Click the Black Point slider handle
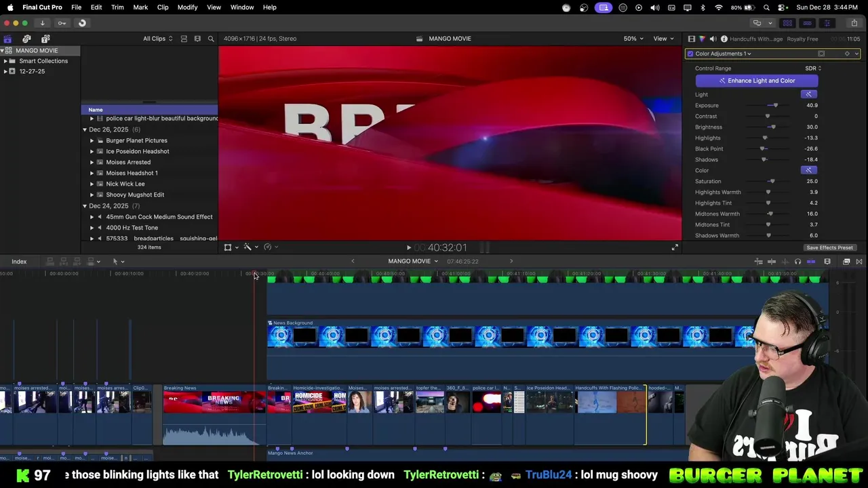 point(763,149)
